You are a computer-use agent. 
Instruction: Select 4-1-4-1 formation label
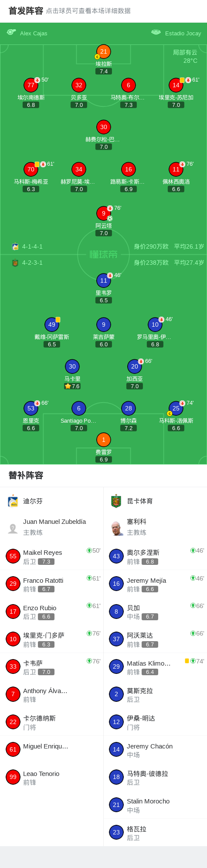[32, 246]
